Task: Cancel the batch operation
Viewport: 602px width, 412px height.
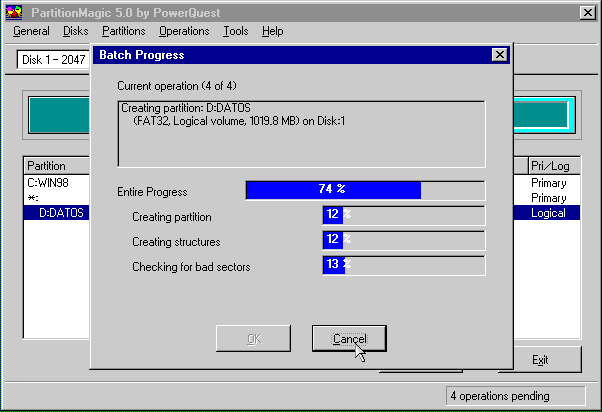Action: tap(349, 339)
